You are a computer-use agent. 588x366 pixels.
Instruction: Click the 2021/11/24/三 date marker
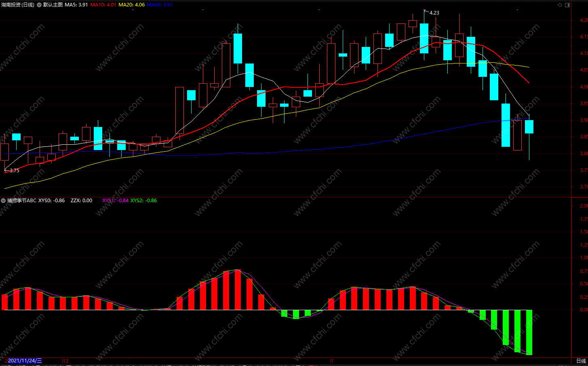(x=25, y=361)
